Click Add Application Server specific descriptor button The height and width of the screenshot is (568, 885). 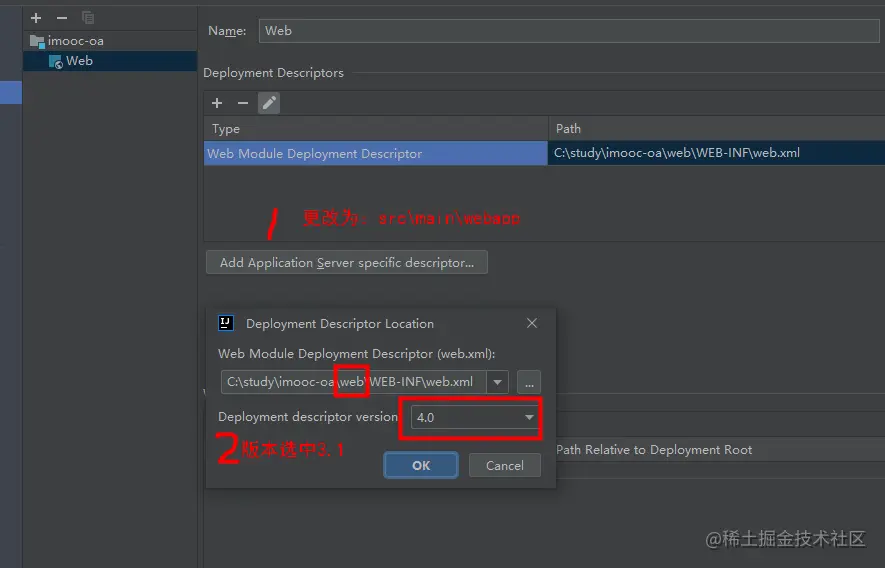click(347, 263)
